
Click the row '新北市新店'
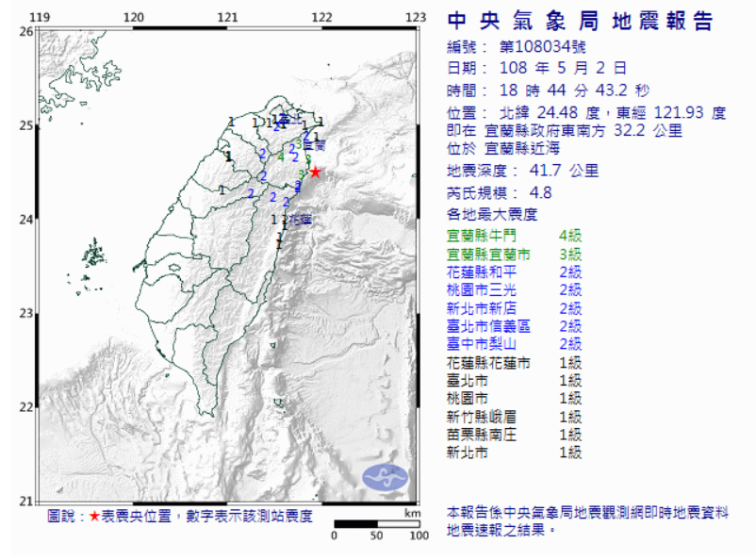515,308
